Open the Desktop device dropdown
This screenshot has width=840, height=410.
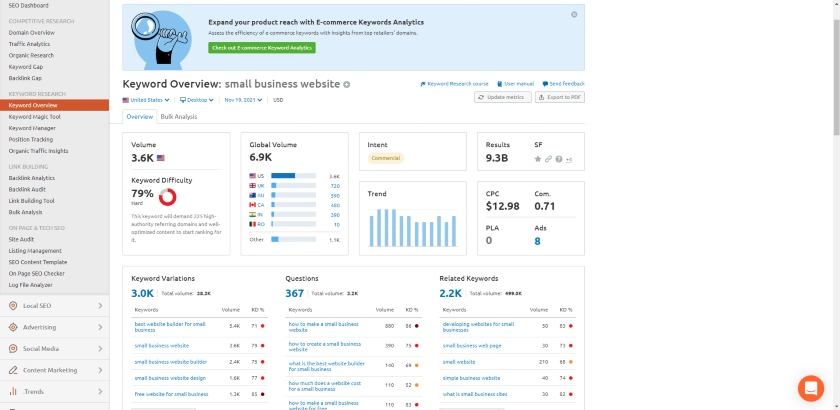click(x=197, y=100)
